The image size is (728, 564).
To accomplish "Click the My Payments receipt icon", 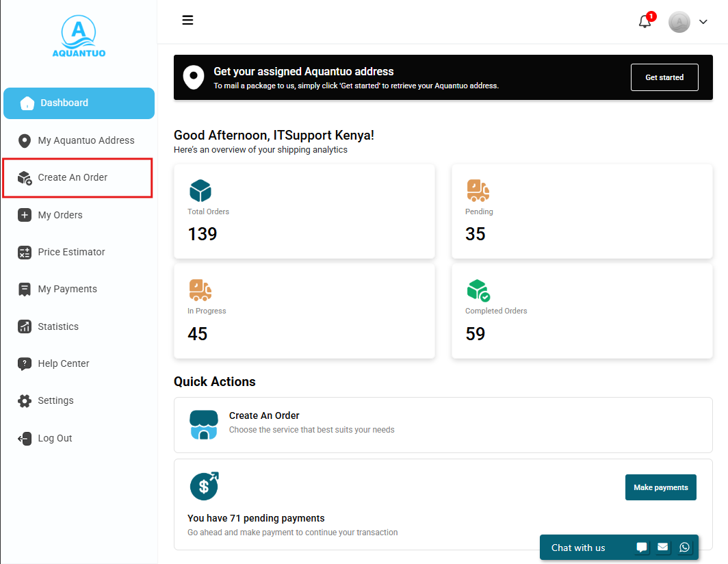I will (x=25, y=289).
